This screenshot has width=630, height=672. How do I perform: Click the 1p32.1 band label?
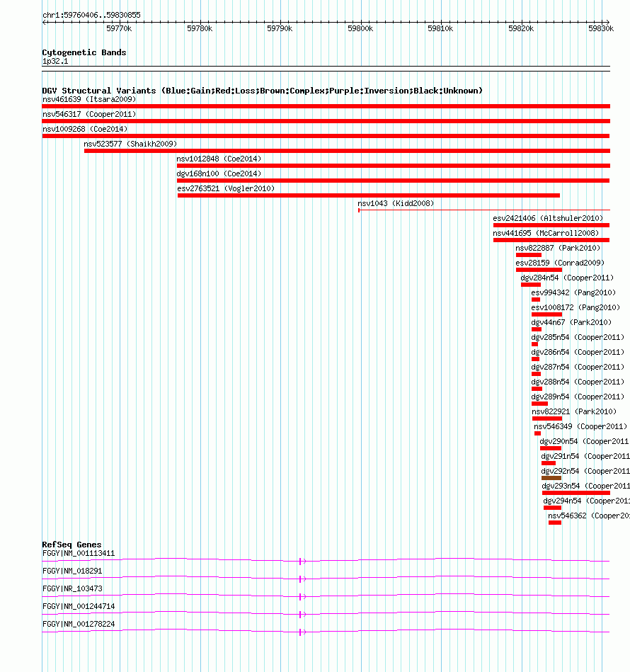55,62
